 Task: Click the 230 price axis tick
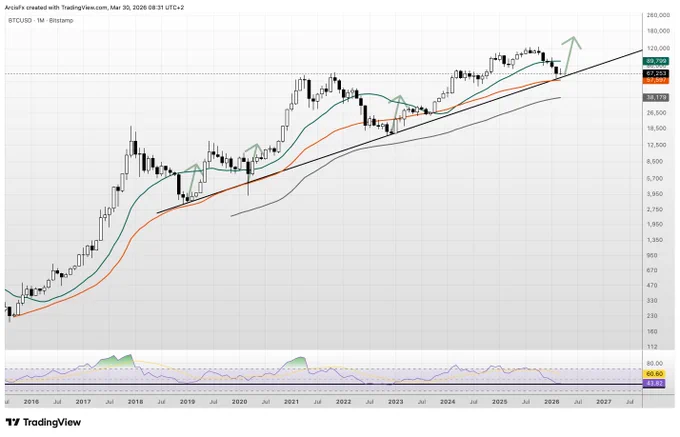[x=652, y=316]
